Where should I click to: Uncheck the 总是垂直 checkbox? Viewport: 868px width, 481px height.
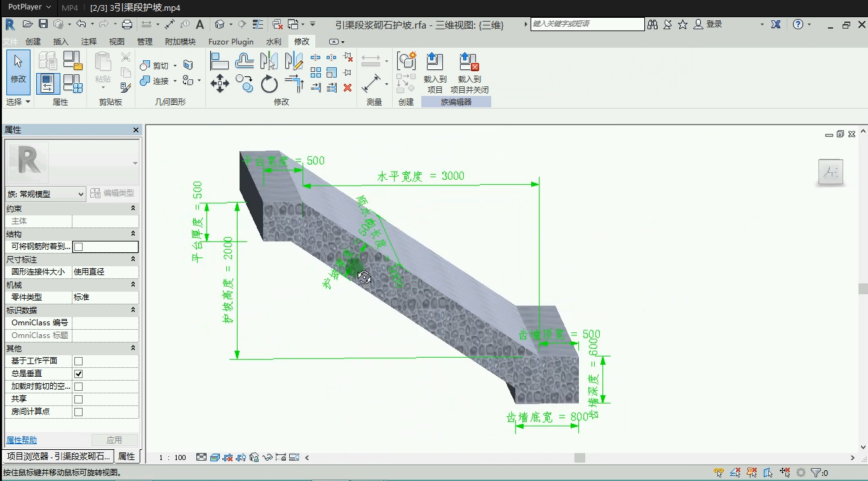(79, 374)
